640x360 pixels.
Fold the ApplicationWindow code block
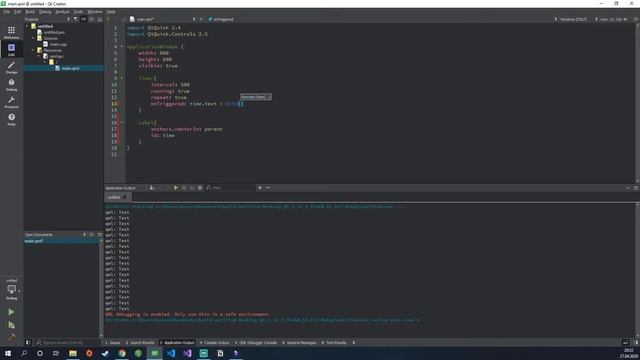[x=122, y=47]
